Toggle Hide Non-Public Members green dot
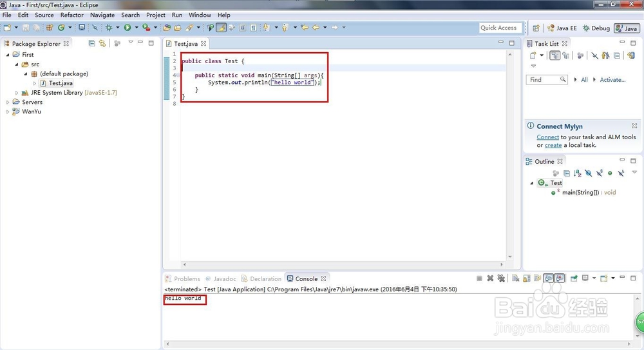This screenshot has width=644, height=350. coord(610,173)
